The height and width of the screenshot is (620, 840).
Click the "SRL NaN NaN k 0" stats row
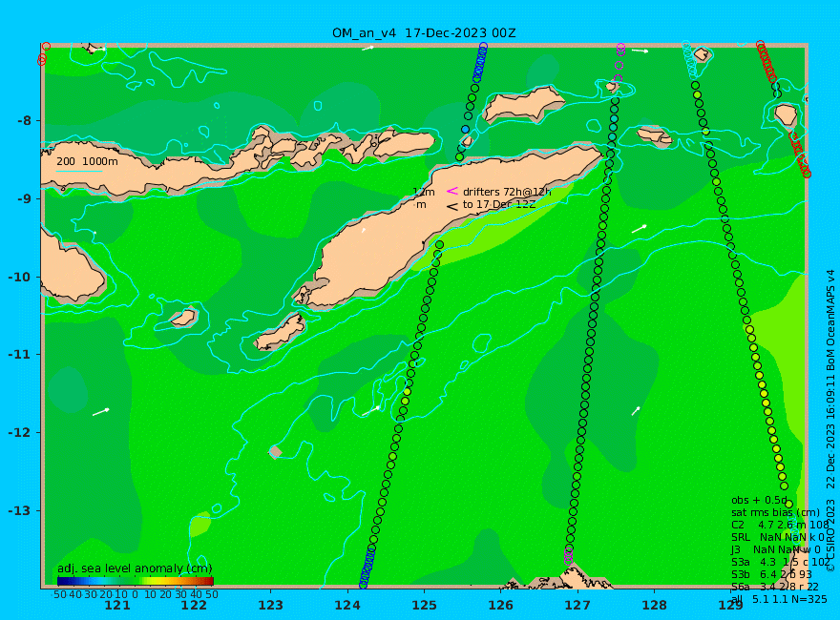click(x=778, y=537)
